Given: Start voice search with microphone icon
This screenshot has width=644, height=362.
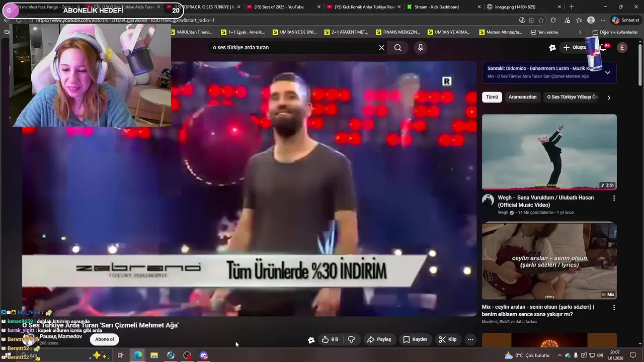Looking at the screenshot, I should [x=421, y=48].
